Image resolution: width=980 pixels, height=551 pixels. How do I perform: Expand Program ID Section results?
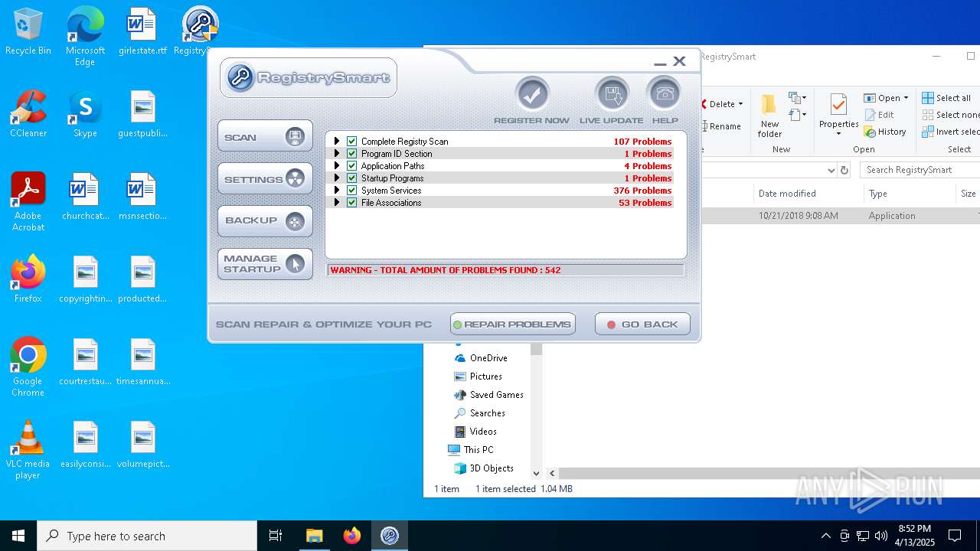pyautogui.click(x=336, y=154)
